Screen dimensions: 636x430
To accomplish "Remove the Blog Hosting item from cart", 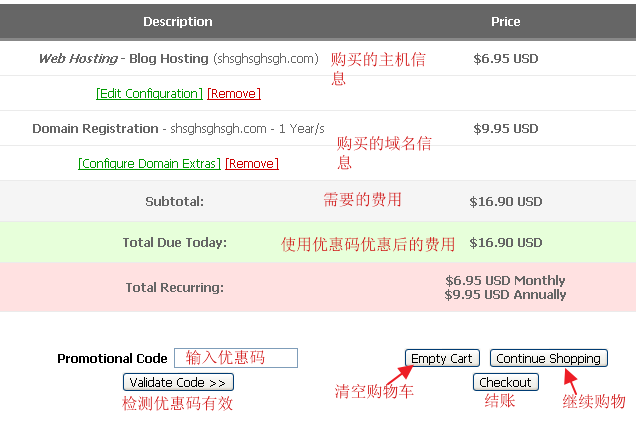I will (233, 94).
